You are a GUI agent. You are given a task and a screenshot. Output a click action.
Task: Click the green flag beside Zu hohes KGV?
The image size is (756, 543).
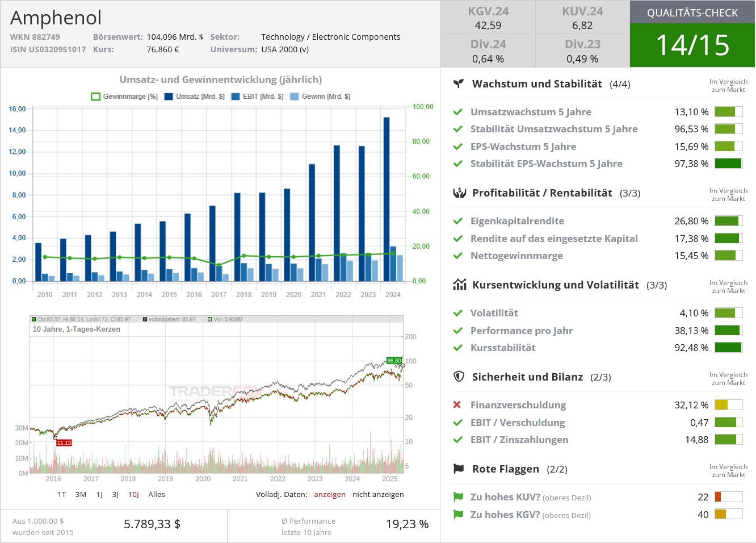click(458, 515)
